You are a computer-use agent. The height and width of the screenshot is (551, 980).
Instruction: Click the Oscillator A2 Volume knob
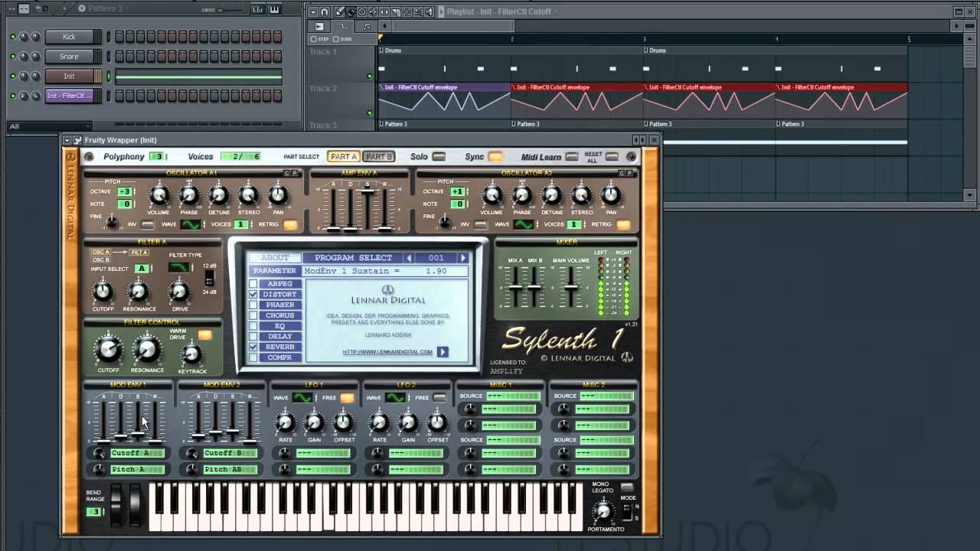click(492, 196)
